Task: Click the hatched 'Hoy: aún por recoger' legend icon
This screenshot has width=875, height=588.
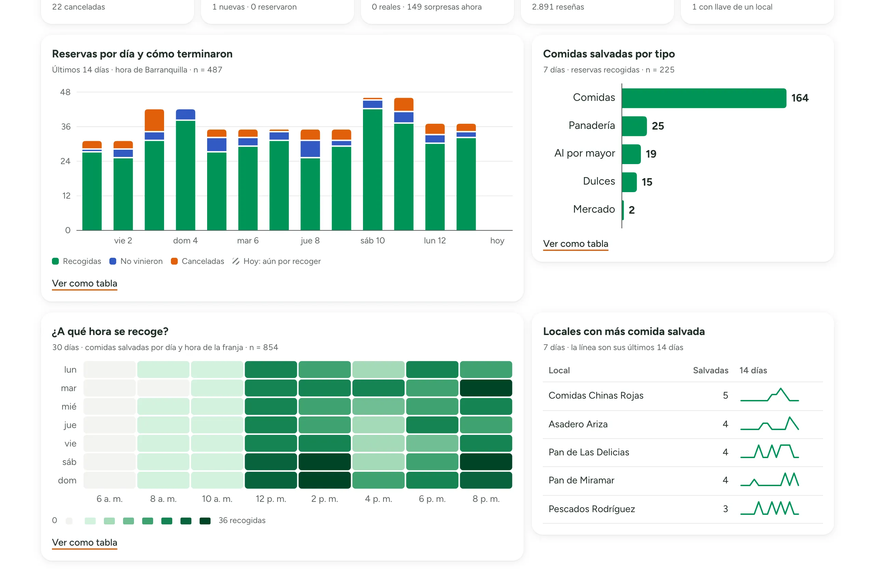Action: click(x=236, y=262)
